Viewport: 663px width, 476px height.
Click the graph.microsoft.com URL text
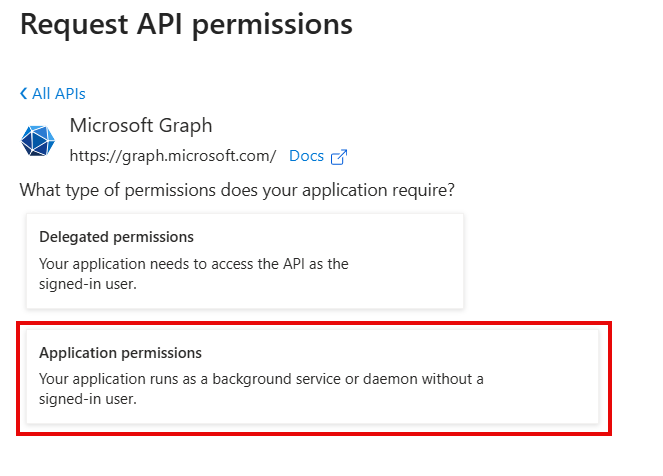pos(172,156)
